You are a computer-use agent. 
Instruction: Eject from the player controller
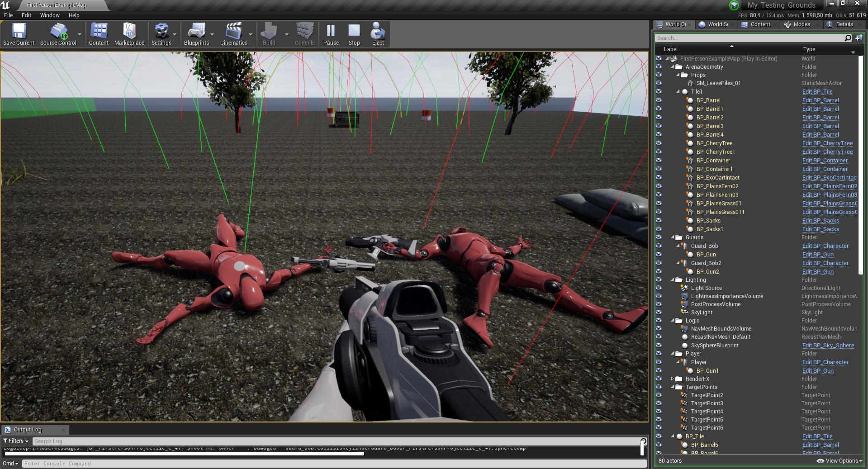[378, 34]
